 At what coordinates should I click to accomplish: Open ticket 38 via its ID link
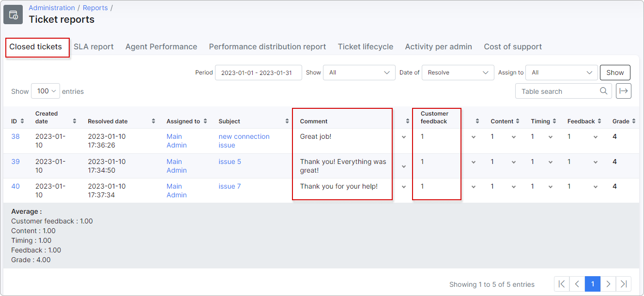click(x=15, y=136)
